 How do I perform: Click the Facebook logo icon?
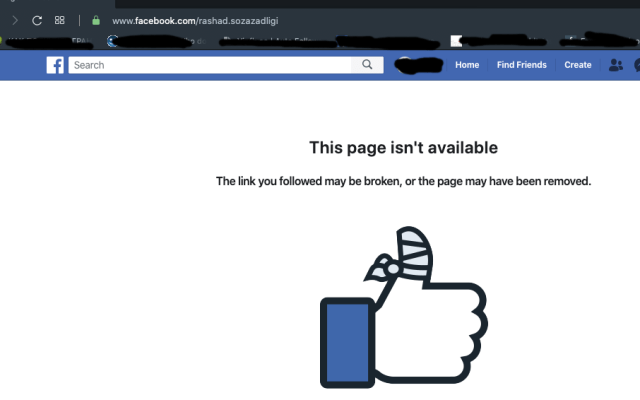tap(55, 65)
